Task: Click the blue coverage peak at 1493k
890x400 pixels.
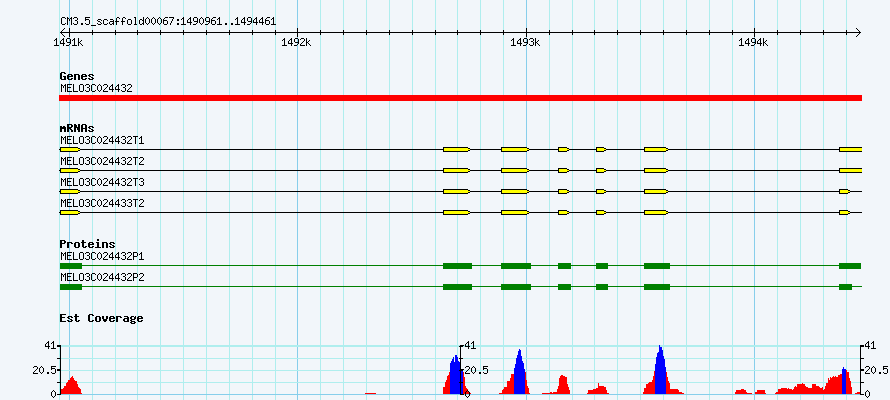Action: coord(519,373)
